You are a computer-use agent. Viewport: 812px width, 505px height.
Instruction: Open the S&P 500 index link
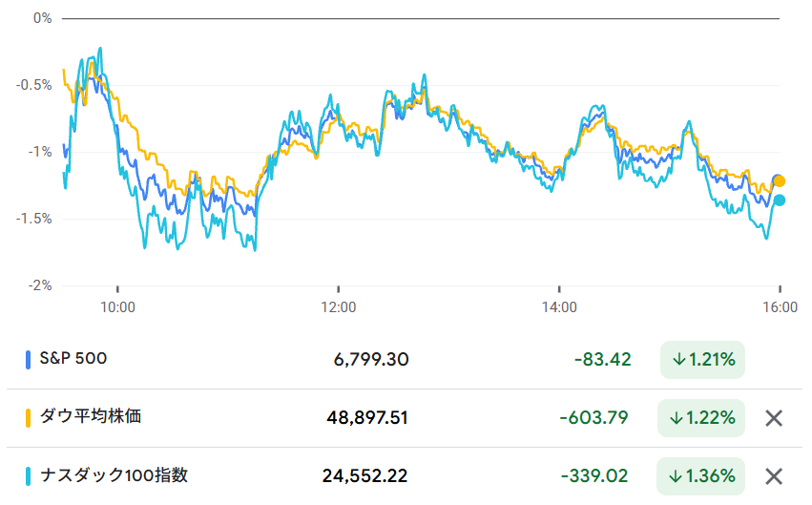point(73,359)
